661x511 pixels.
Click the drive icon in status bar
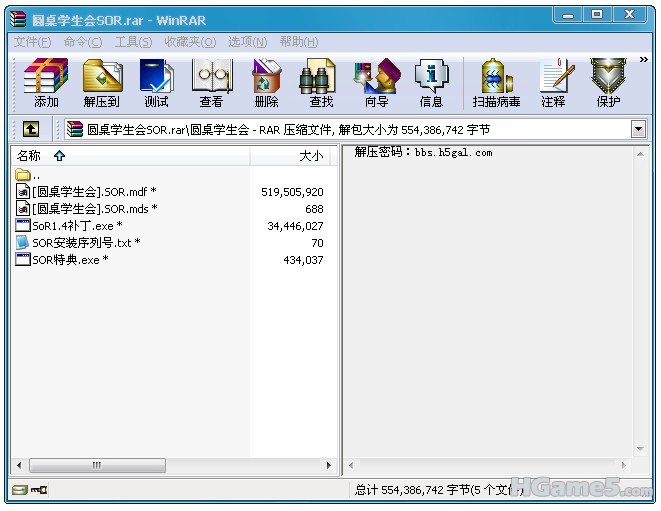[x=19, y=489]
